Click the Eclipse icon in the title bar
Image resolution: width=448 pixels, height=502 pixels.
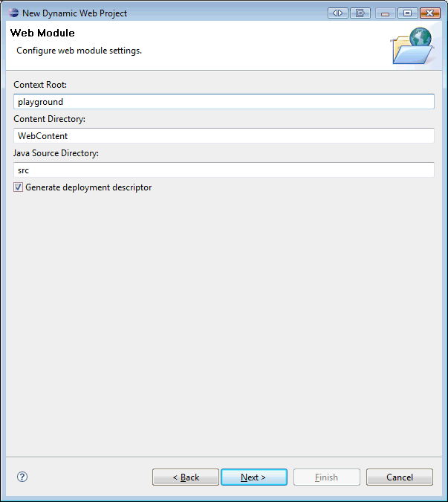tap(14, 13)
